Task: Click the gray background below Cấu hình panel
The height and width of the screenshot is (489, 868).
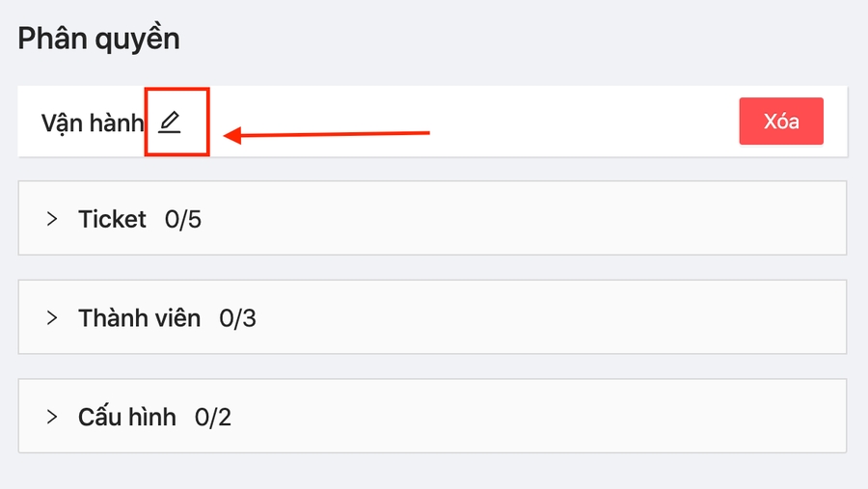Action: (x=434, y=473)
